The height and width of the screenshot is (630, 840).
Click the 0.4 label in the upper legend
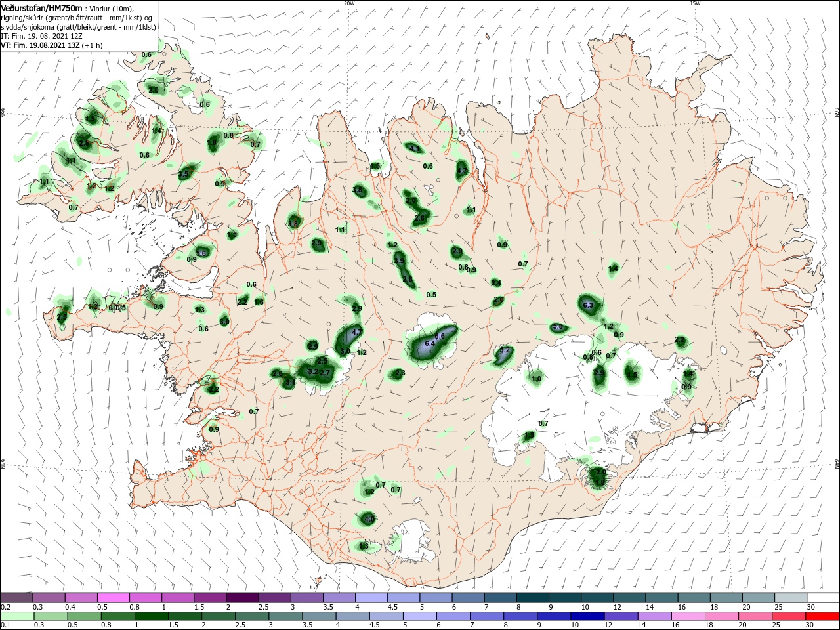(x=70, y=607)
